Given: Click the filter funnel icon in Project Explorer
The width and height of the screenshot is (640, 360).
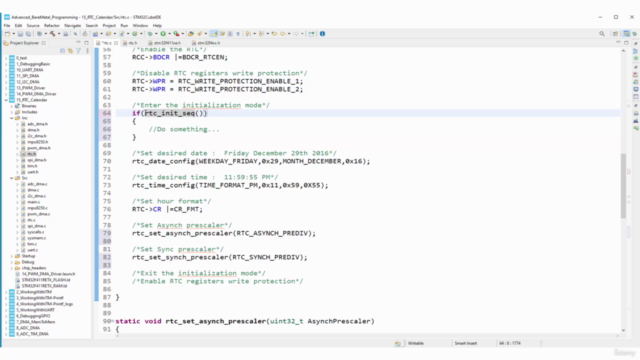Looking at the screenshot, I should 78,51.
